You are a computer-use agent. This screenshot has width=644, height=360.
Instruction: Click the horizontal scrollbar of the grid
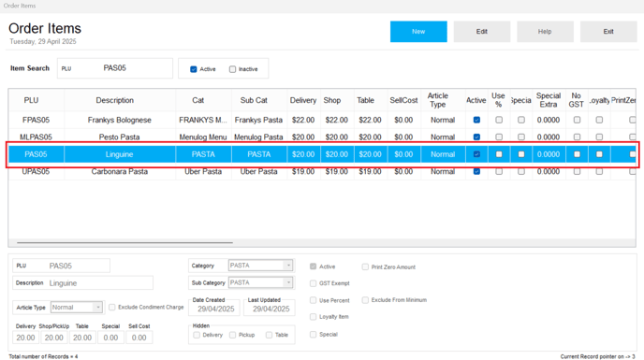[124, 242]
